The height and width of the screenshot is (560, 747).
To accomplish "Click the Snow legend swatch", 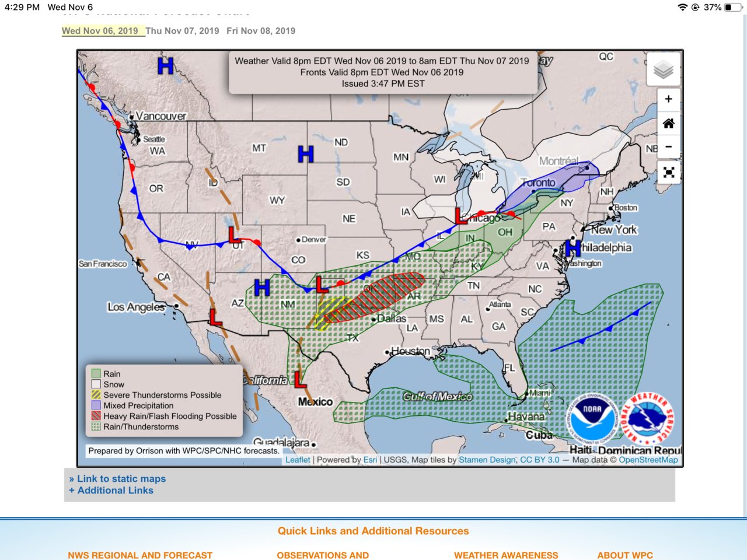I will point(96,384).
